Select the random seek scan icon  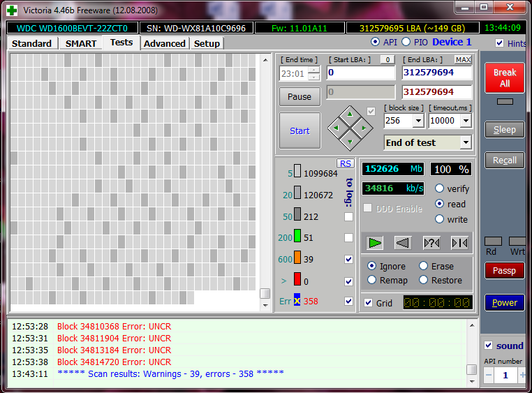(x=431, y=243)
